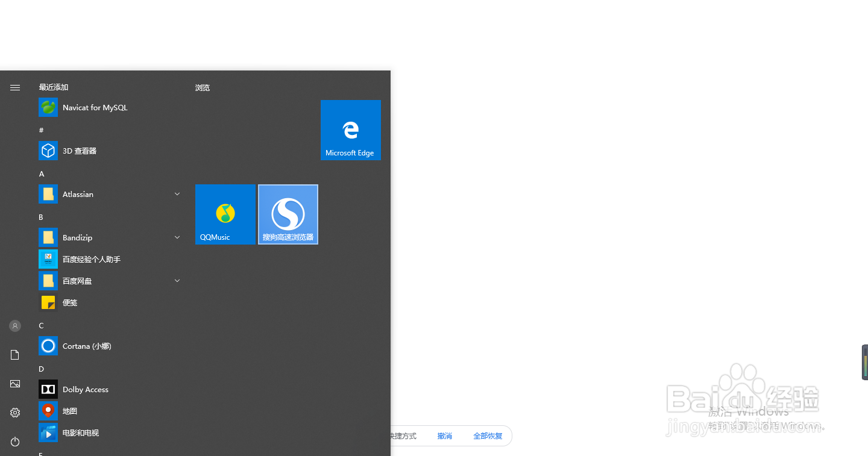Jump via the B letter header
This screenshot has height=456, width=868.
click(41, 217)
